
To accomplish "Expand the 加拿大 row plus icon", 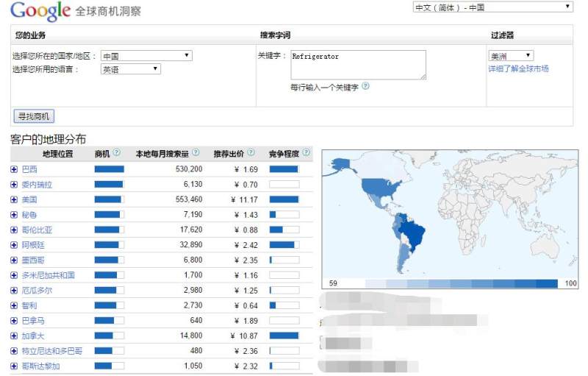I will (x=14, y=336).
